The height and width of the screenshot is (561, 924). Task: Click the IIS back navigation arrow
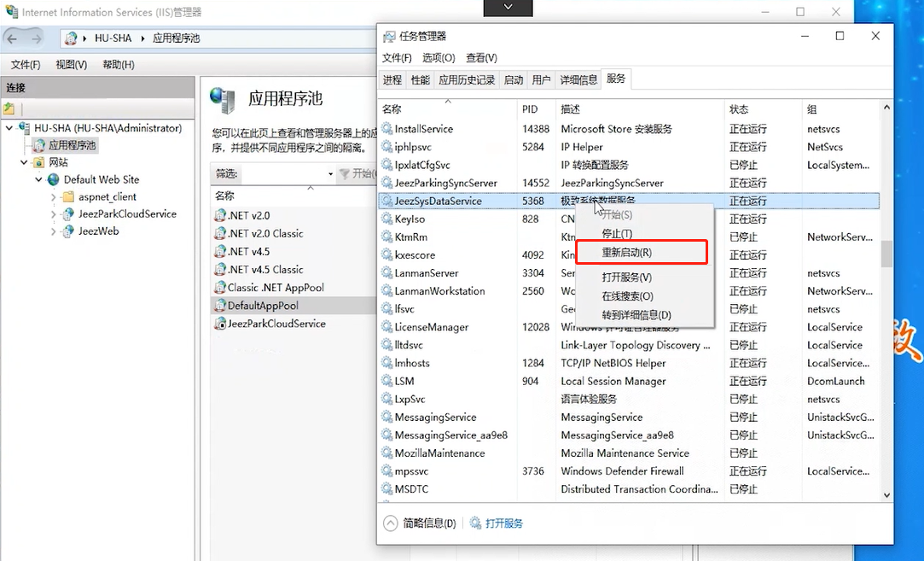coord(13,38)
